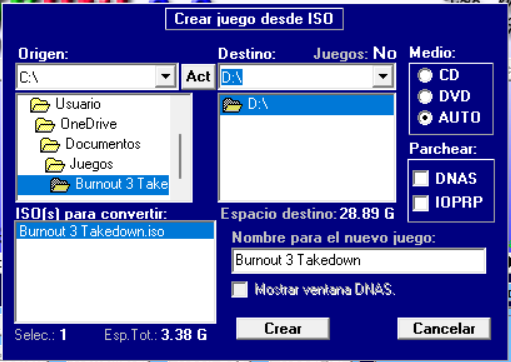511x362 pixels.
Task: Select the Burnout 3 Take folder label
Action: pos(121,184)
